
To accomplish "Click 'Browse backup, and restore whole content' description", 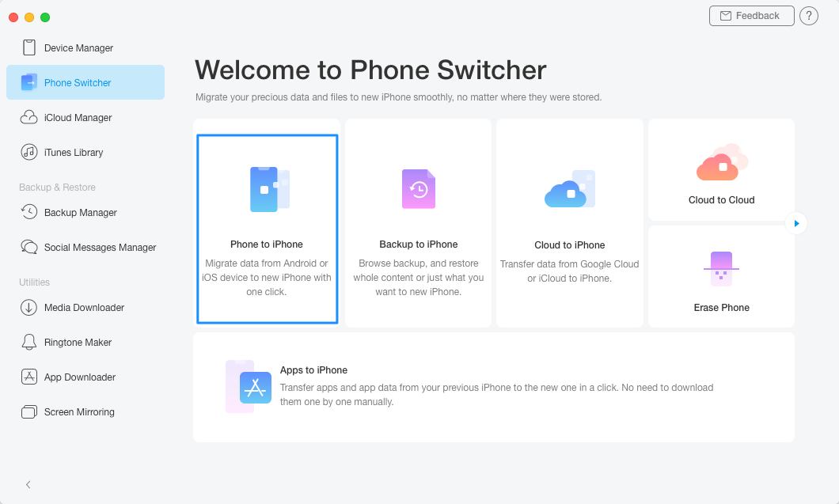I will pyautogui.click(x=419, y=277).
